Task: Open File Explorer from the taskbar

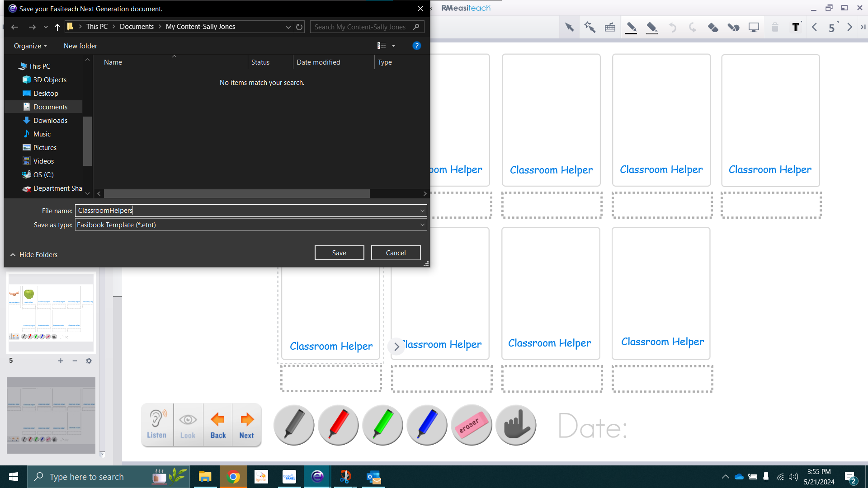Action: 205,477
